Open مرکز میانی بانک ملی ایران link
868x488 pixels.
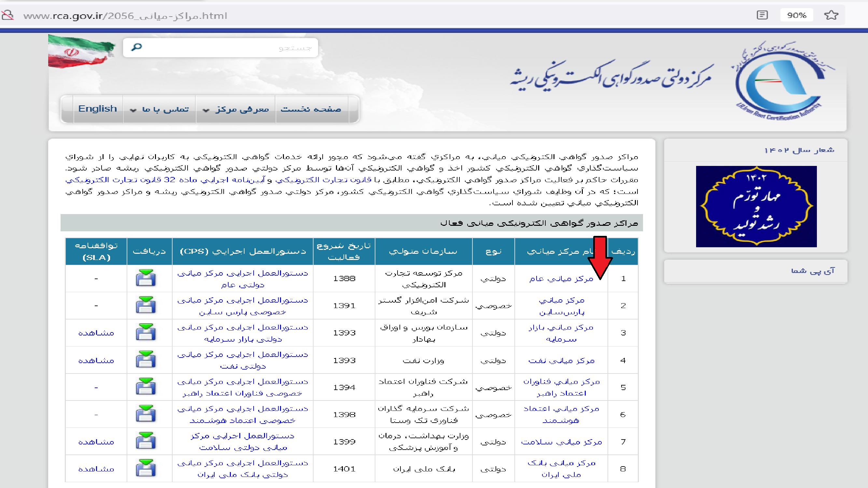click(x=561, y=469)
